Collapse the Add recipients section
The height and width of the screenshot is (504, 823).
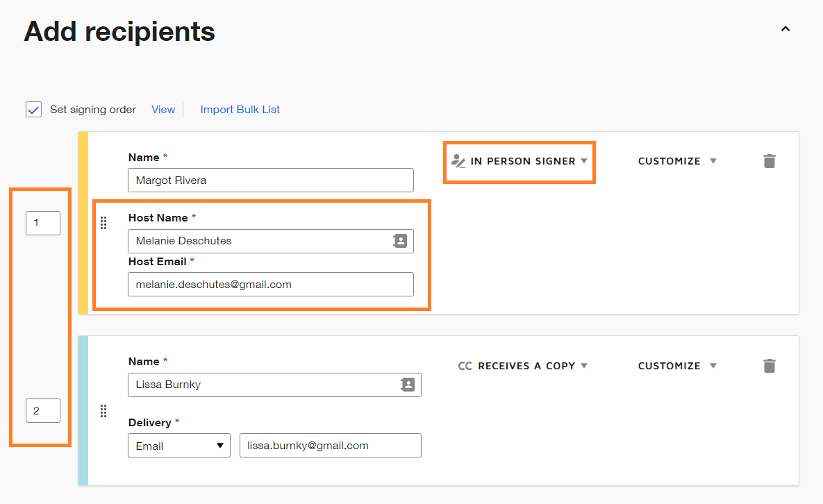click(x=785, y=29)
